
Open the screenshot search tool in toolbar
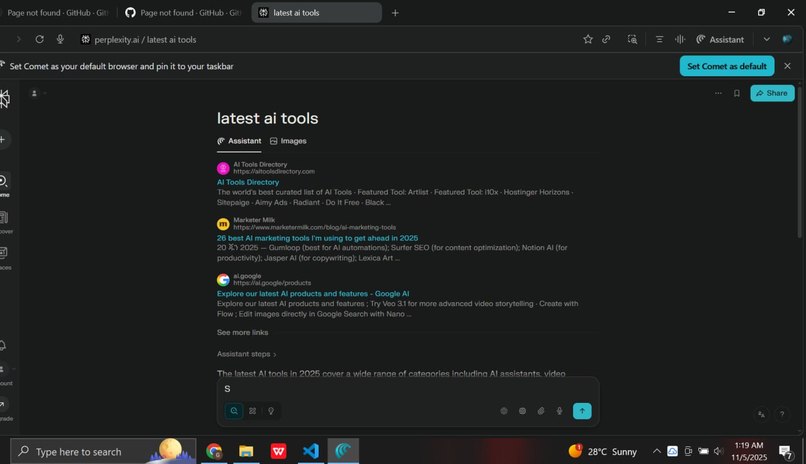click(632, 39)
